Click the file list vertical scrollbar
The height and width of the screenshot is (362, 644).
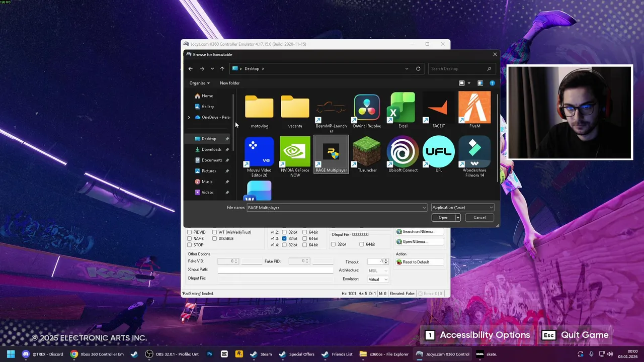(x=498, y=138)
